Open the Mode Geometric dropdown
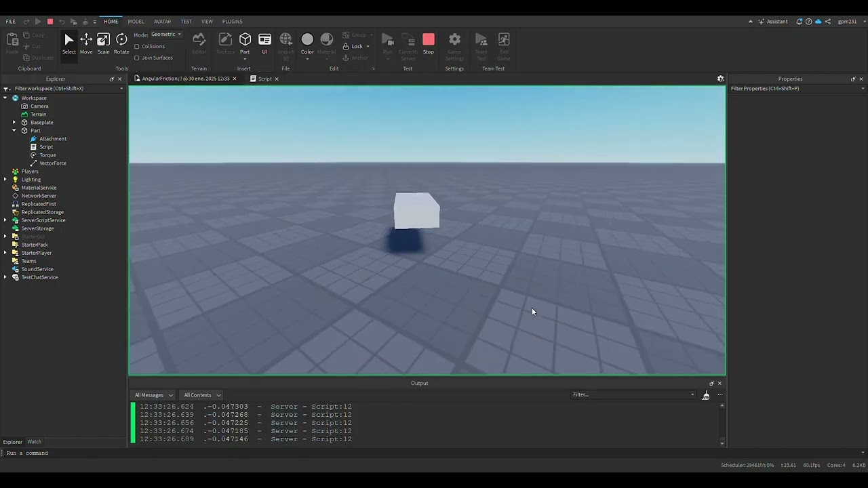Screen dimensions: 868x488 coord(166,35)
